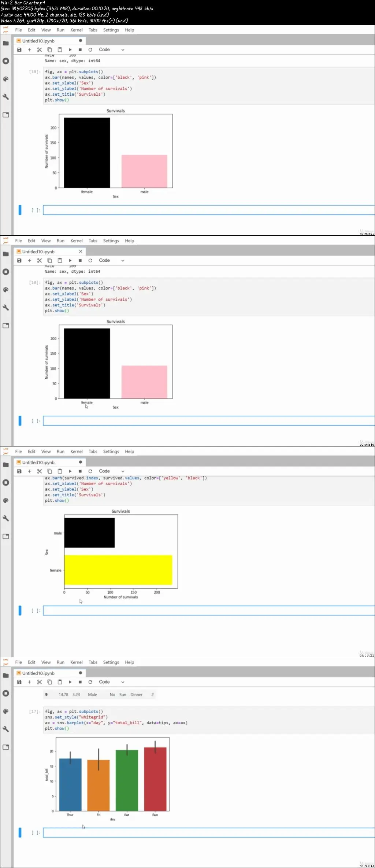Open the file browser folder icon in the first frame's sidebar

coord(6,43)
